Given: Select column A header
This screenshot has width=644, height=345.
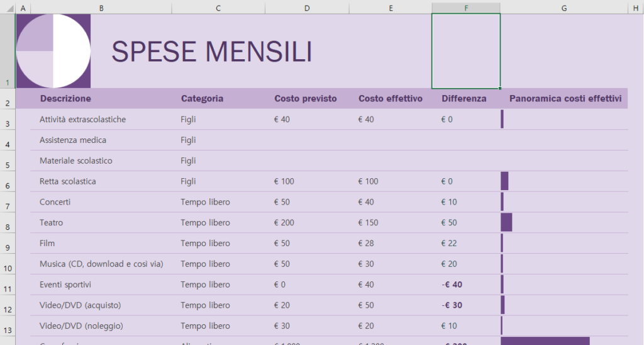Looking at the screenshot, I should 23,8.
